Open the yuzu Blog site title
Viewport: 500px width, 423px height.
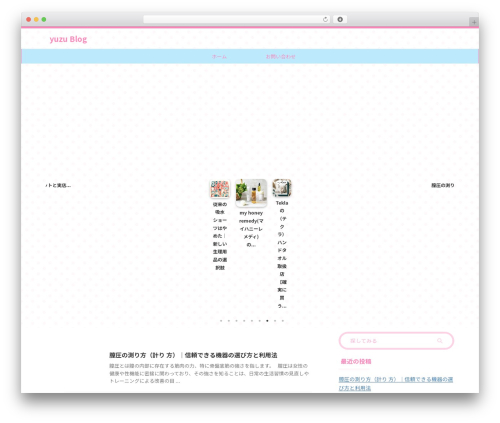pyautogui.click(x=68, y=39)
